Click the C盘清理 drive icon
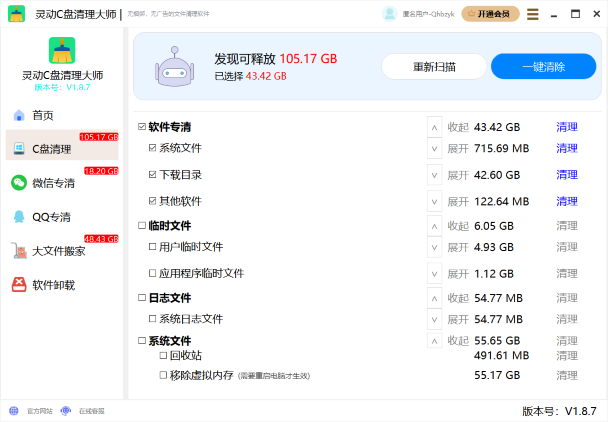608x422 pixels. [19, 149]
